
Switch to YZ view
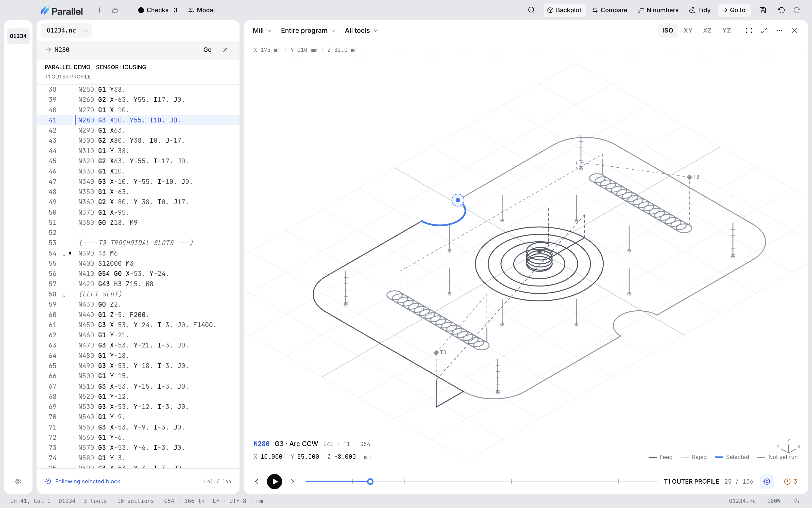[x=726, y=30]
